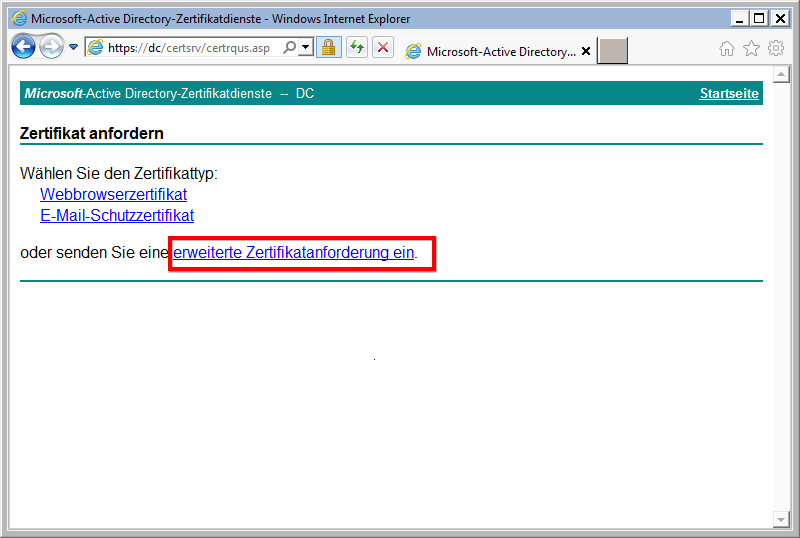Click the erweiterte Zertifikatanforderung ein link
The width and height of the screenshot is (800, 538).
click(x=293, y=253)
